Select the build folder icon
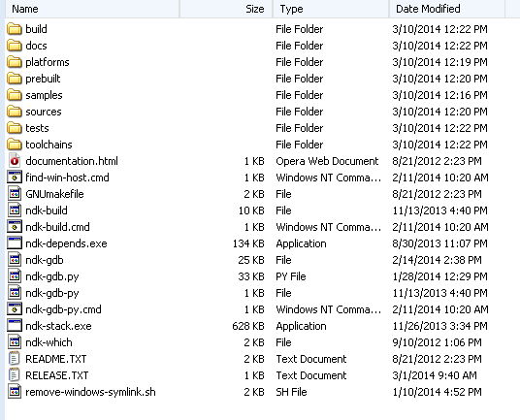Screen dimensions: 520x420 pyautogui.click(x=15, y=29)
